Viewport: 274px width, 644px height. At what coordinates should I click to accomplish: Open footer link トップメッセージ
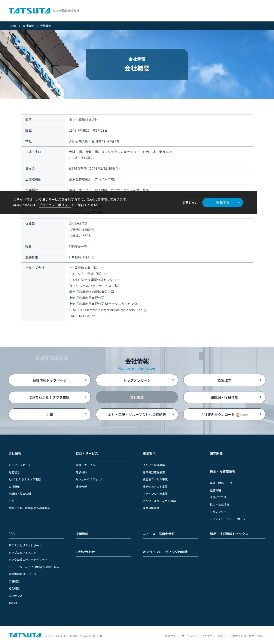(x=20, y=465)
